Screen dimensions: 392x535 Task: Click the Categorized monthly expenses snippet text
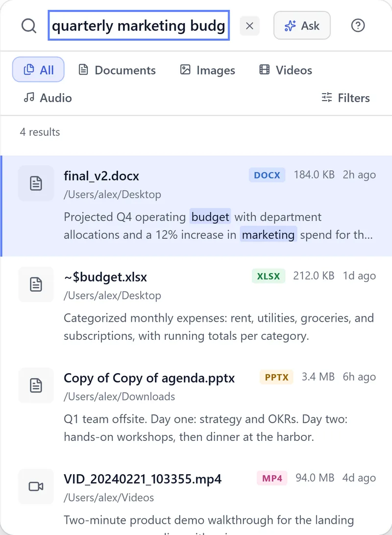[x=219, y=327]
